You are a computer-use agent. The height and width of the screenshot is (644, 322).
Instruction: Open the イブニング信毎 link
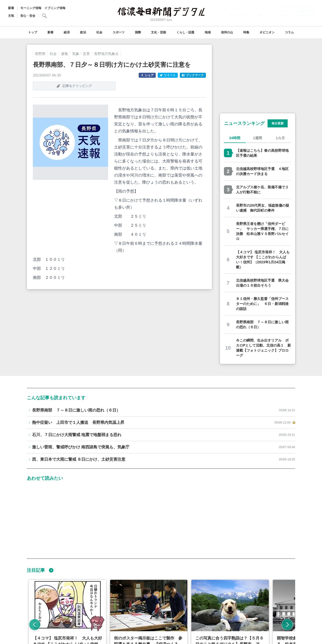coord(55,8)
